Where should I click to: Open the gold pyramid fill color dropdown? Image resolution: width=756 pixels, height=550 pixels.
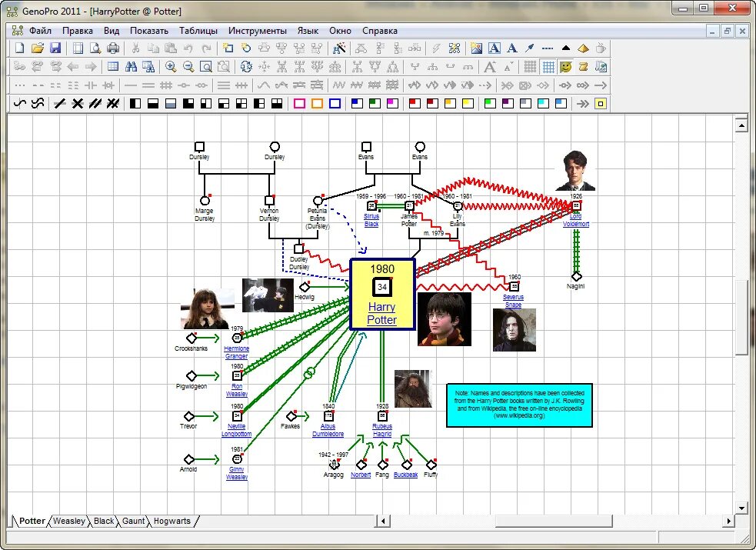coord(583,48)
